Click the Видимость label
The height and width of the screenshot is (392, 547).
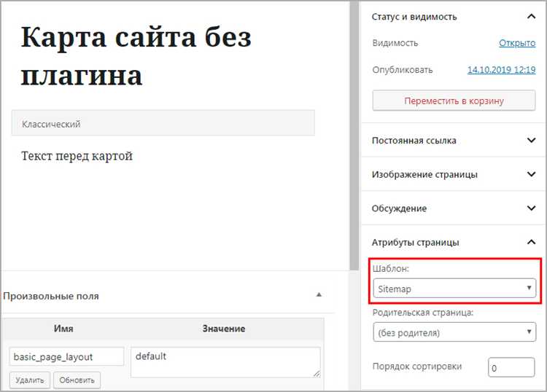(395, 43)
